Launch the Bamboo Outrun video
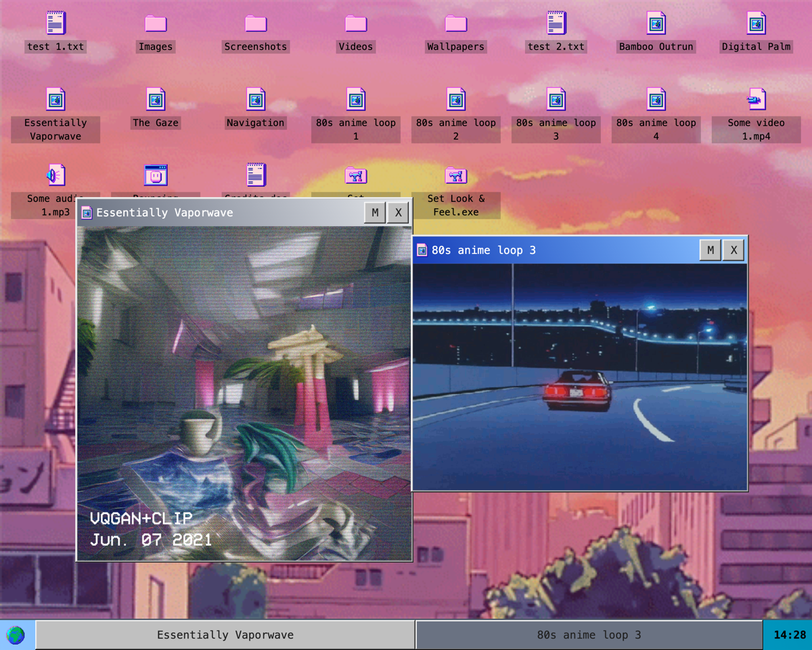Viewport: 812px width, 650px height. [656, 23]
